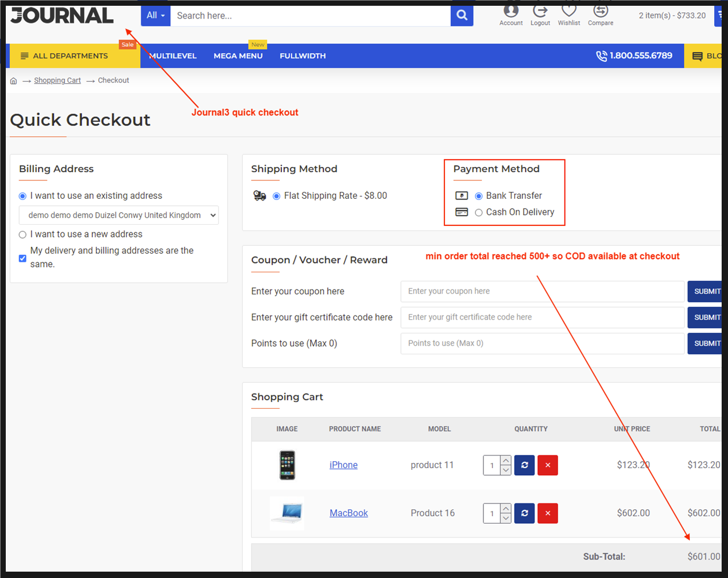Open the Wishlist heart icon

pos(569,13)
